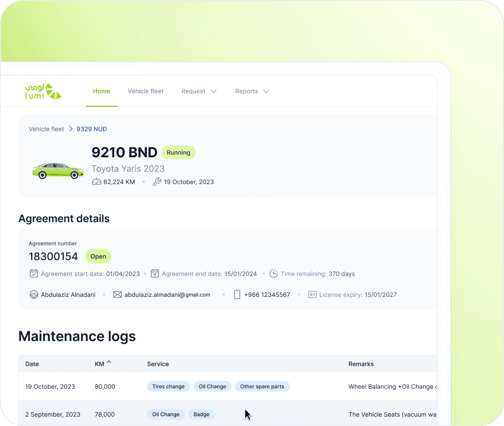Click the Date column header

tap(32, 364)
